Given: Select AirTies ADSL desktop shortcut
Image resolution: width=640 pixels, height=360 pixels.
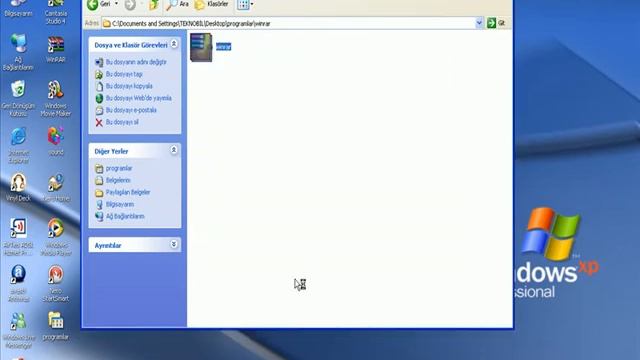Looking at the screenshot, I should (18, 236).
